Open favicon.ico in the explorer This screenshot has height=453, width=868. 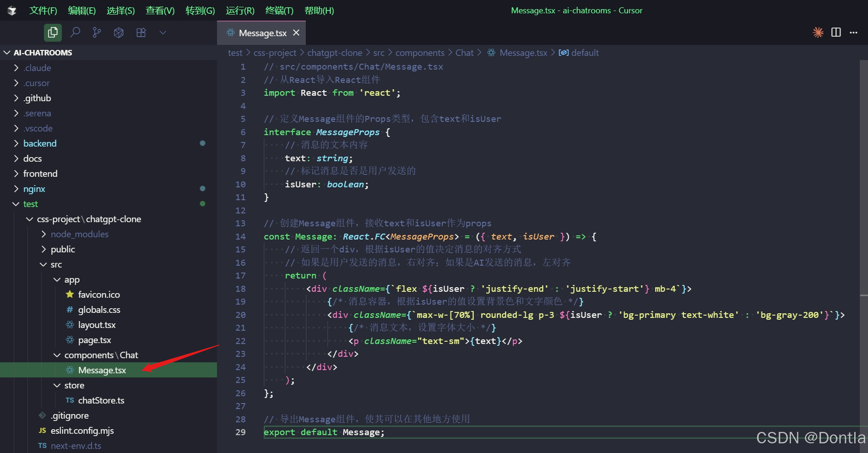[108, 295]
